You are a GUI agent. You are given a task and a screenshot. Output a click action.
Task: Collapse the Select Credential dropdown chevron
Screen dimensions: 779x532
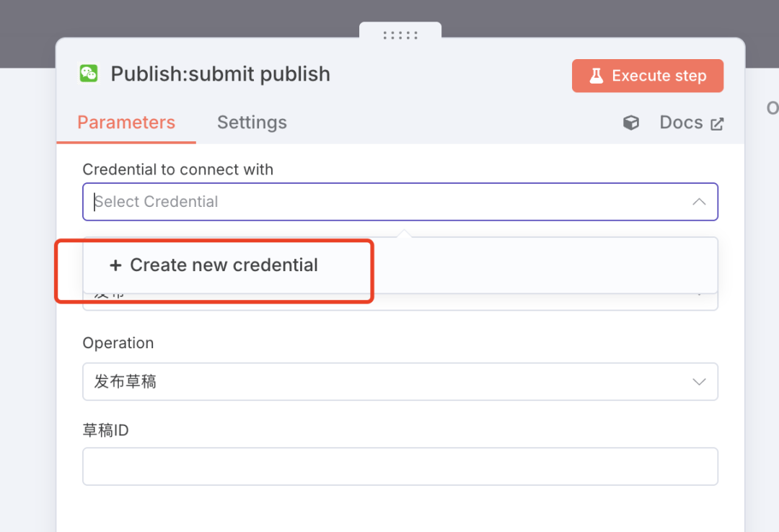pos(699,202)
